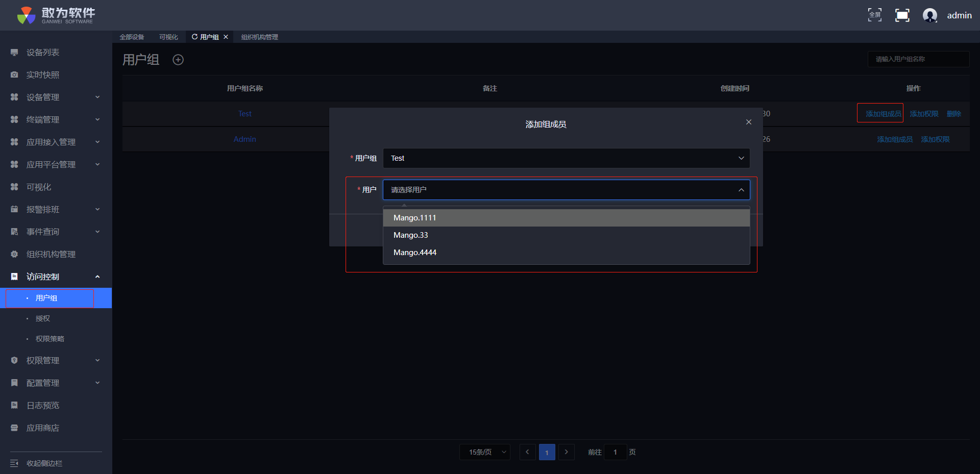Expand the 事件查询 menu chevron

[x=97, y=232]
